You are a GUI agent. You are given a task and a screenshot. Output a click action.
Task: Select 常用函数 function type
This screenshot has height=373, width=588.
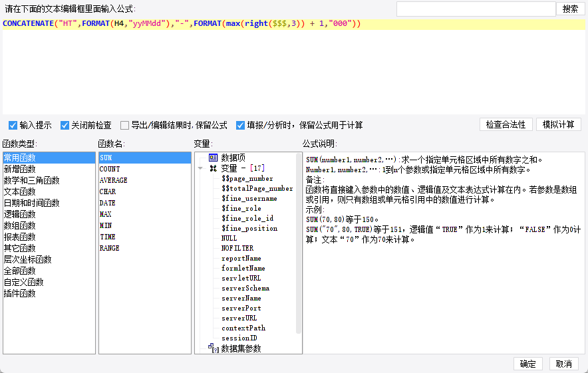(49, 158)
